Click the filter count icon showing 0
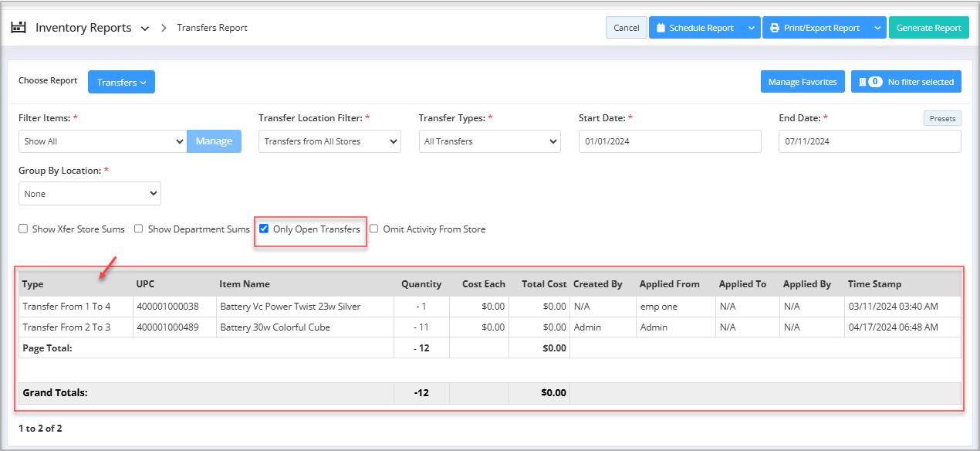Screen dimensions: 980x451 pos(875,82)
